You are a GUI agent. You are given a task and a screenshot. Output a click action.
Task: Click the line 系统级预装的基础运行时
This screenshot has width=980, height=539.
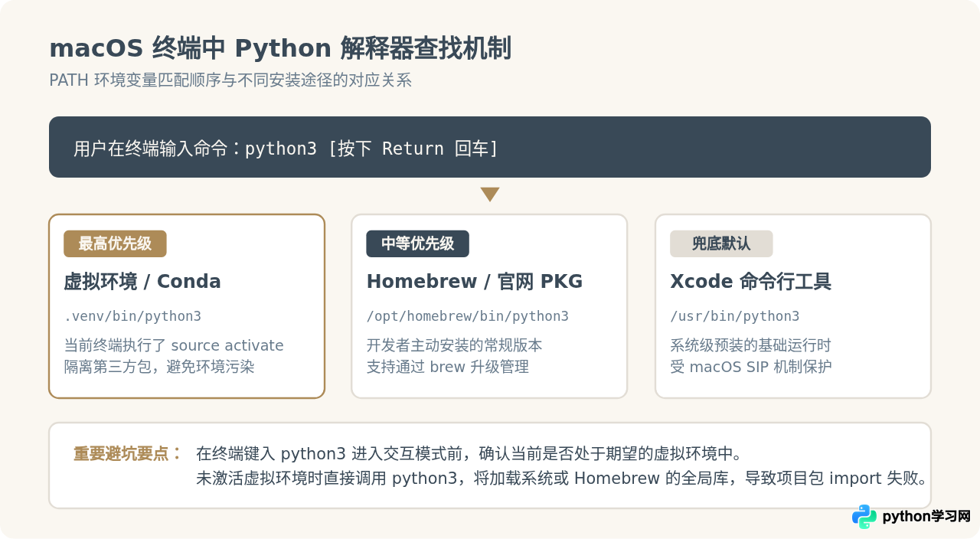(750, 345)
